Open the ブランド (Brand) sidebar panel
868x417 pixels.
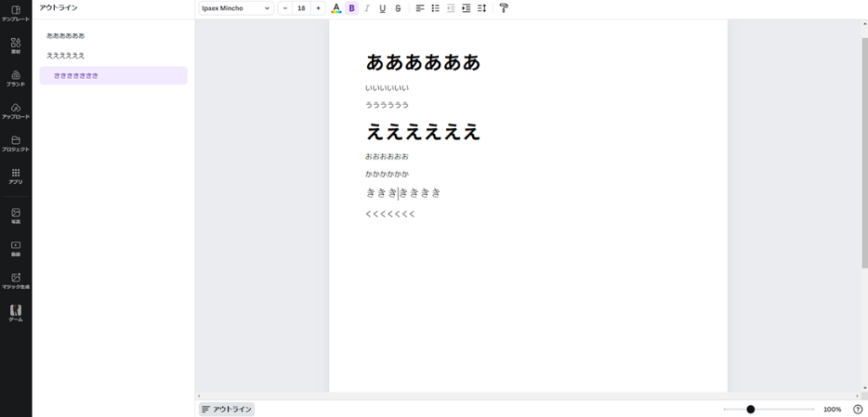coord(15,78)
